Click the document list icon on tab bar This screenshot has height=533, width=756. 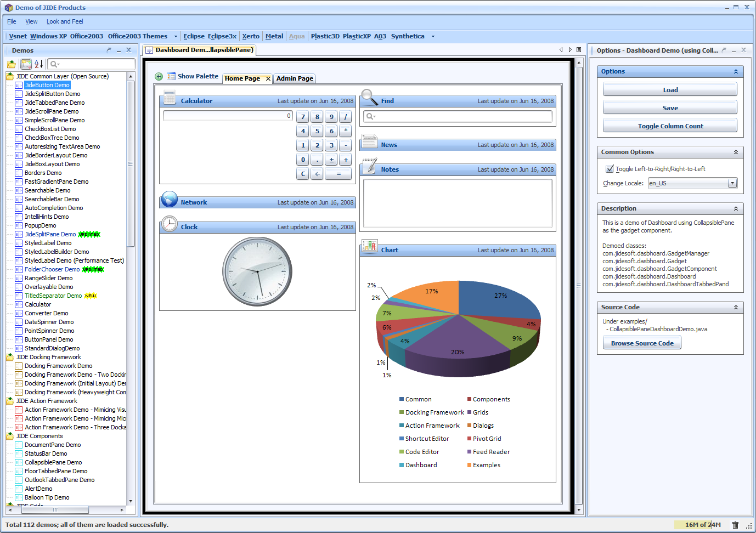[x=579, y=49]
